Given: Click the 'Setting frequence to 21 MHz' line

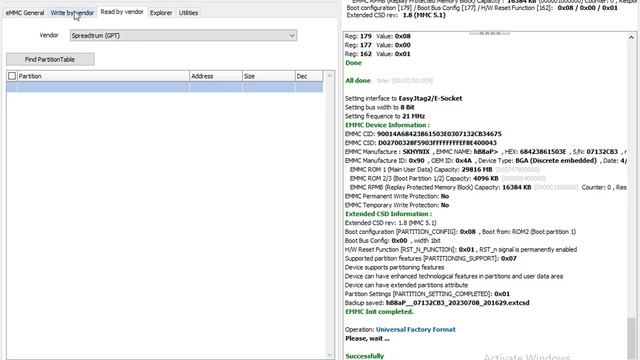Looking at the screenshot, I should (385, 116).
